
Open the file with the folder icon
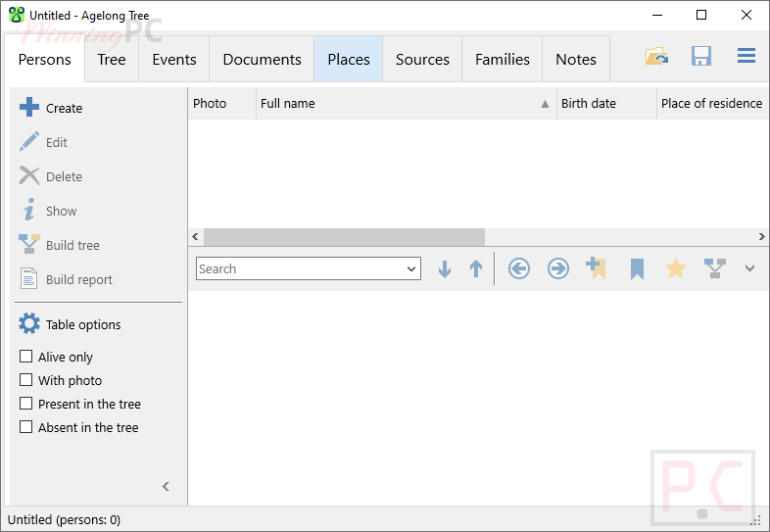pyautogui.click(x=656, y=57)
